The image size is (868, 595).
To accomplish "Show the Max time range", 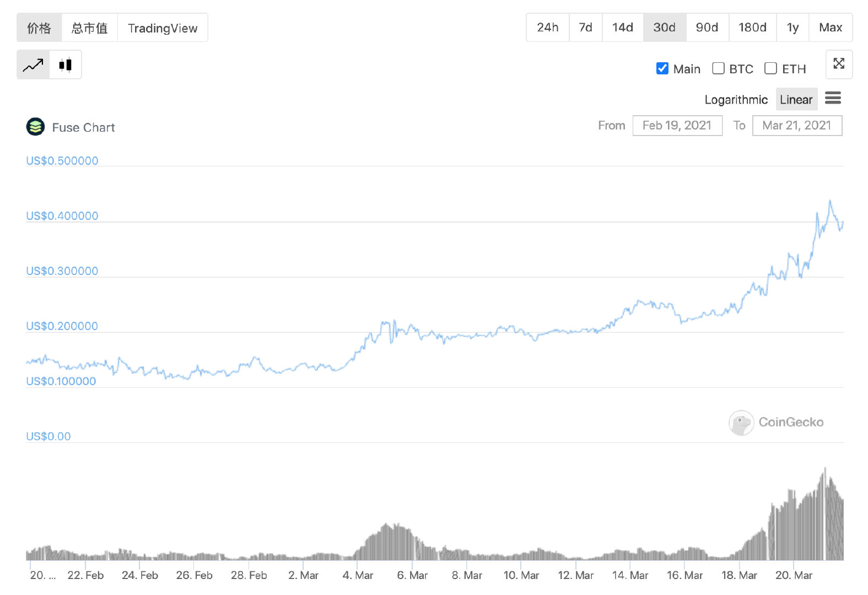I will pyautogui.click(x=831, y=28).
